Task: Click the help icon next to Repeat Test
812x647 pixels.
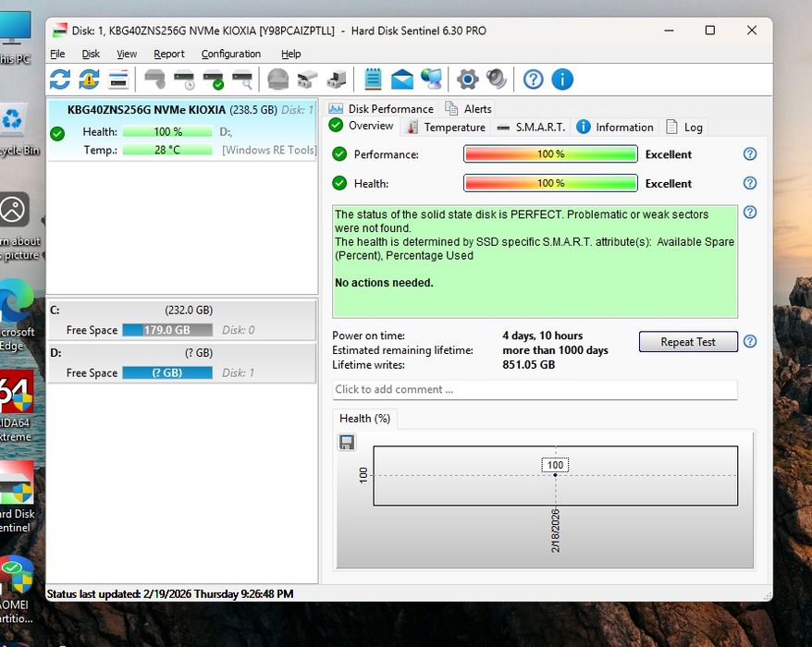Action: click(x=750, y=341)
